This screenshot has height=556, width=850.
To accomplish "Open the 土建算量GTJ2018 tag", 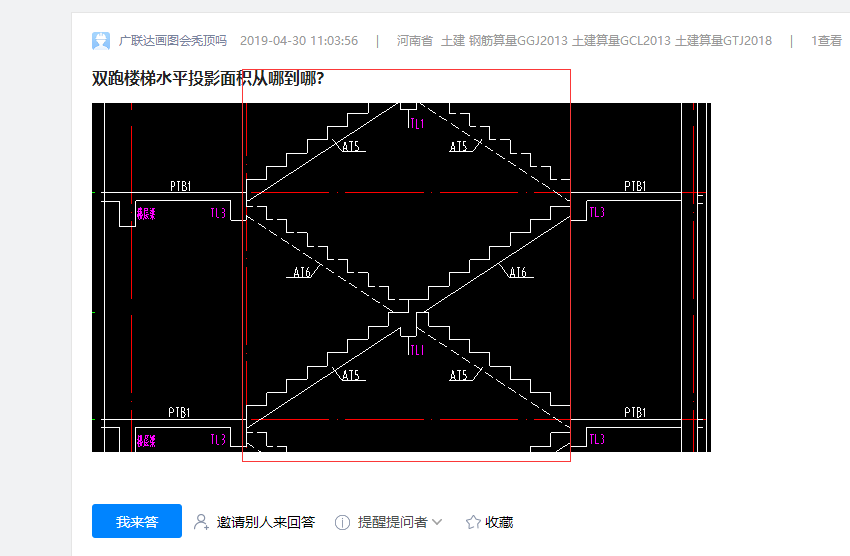I will point(723,41).
